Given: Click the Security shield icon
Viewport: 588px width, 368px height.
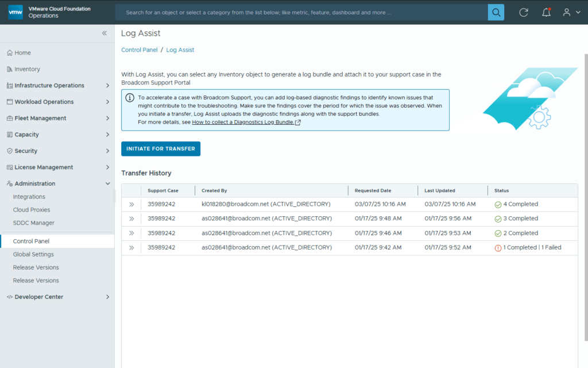Looking at the screenshot, I should tap(10, 151).
